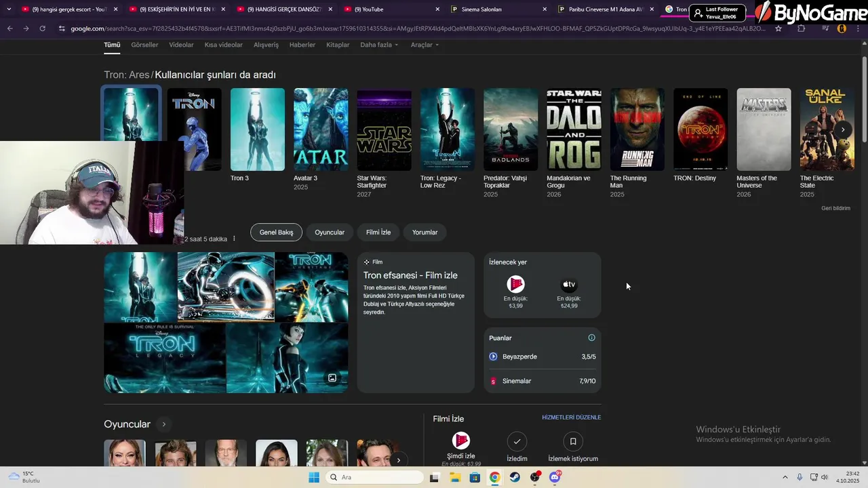Click the browser back arrow
This screenshot has width=868, height=488.
tap(9, 28)
